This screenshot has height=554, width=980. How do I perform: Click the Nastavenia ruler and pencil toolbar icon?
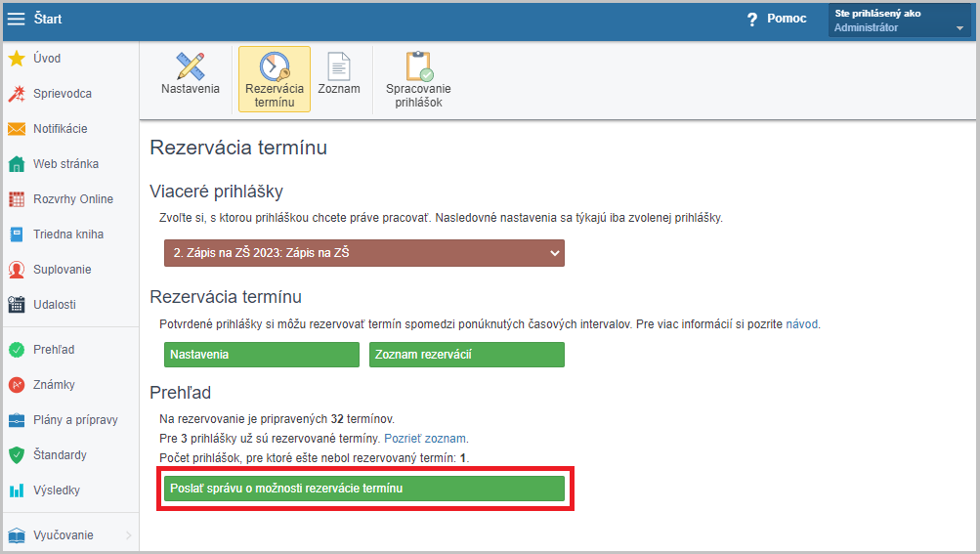[190, 66]
